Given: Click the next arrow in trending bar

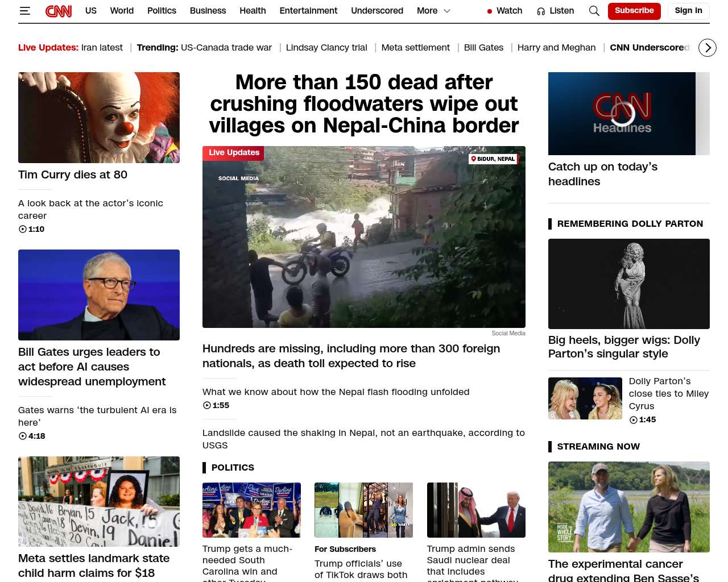Looking at the screenshot, I should pos(707,48).
